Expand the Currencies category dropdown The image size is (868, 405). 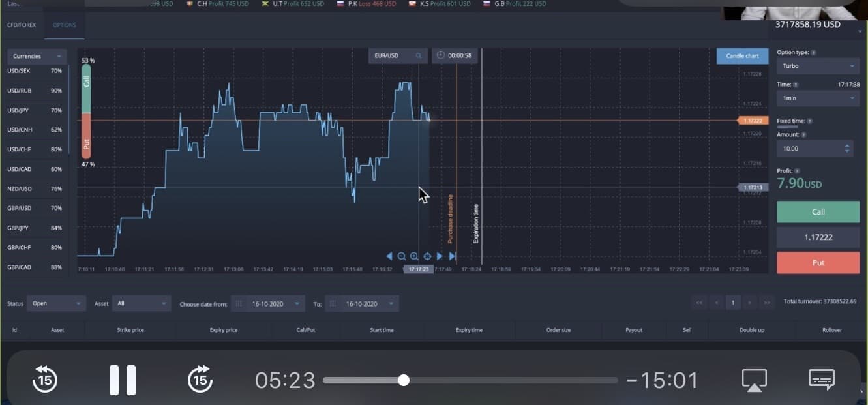coord(37,57)
